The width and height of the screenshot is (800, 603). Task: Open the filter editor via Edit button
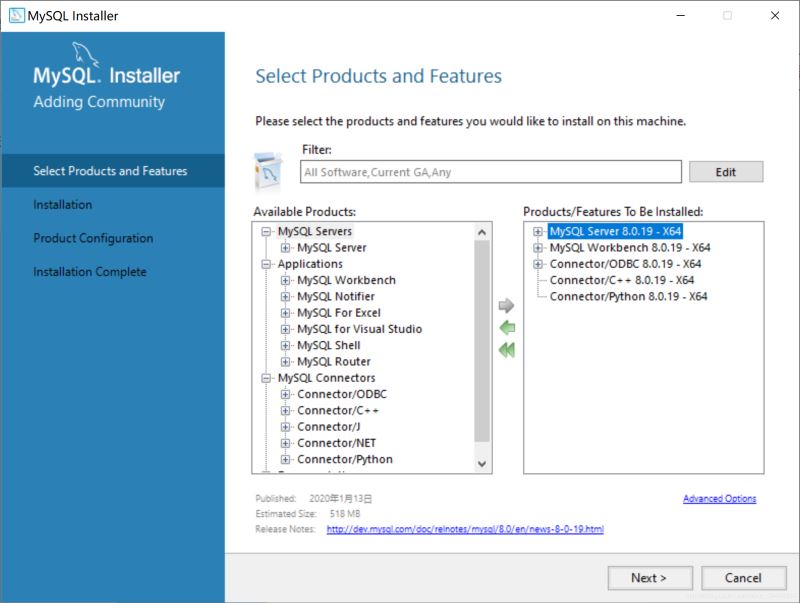point(726,171)
